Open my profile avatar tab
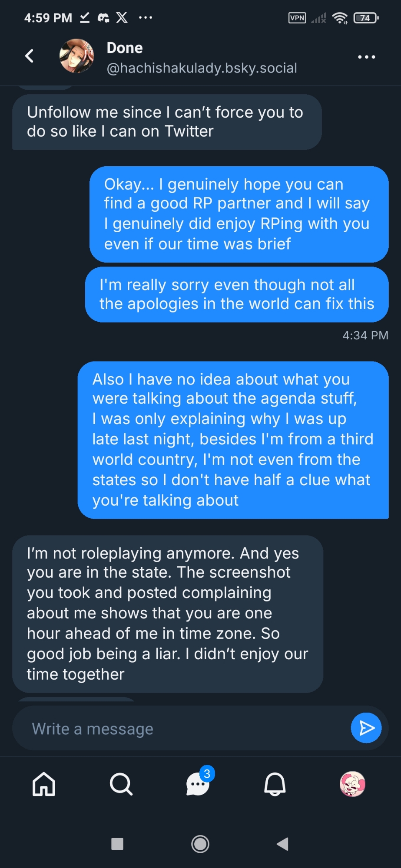The image size is (401, 868). [352, 784]
